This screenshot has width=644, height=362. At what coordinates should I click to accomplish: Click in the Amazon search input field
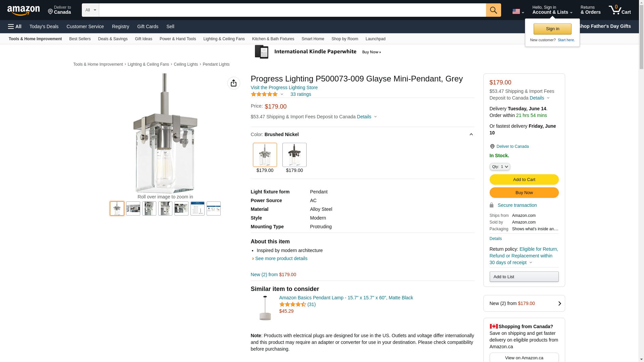[292, 10]
